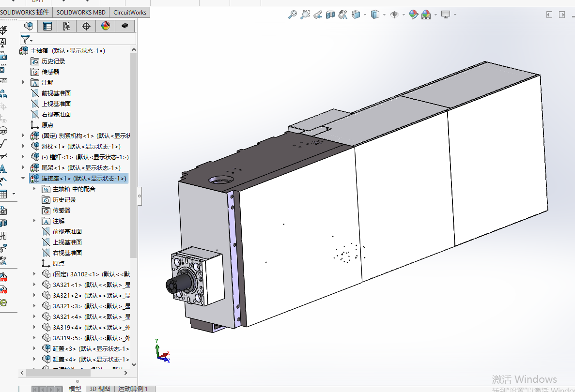Open View Settings dropdown arrow
Viewport: 575px width, 392px height.
pyautogui.click(x=455, y=15)
